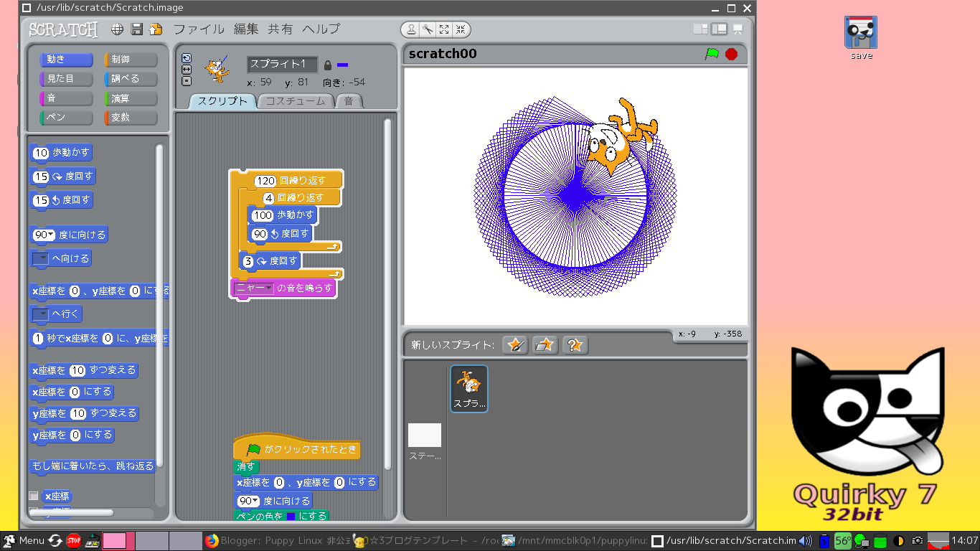This screenshot has width=980, height=551.
Task: Toggle the sprite drag lock icon
Action: coord(328,65)
